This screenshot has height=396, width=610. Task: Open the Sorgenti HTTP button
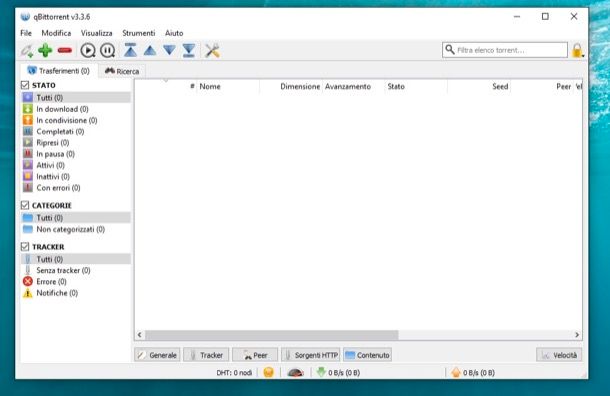[311, 355]
